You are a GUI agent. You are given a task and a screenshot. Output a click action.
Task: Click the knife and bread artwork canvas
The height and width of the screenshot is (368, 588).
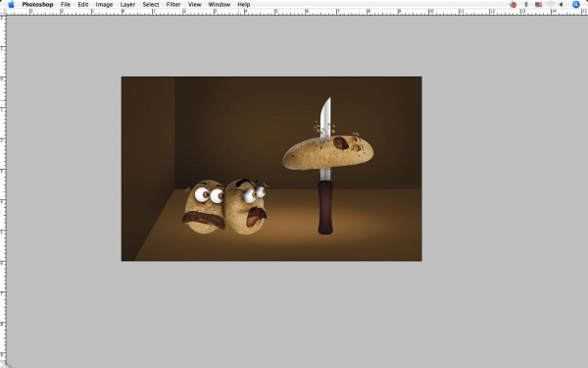coord(271,169)
